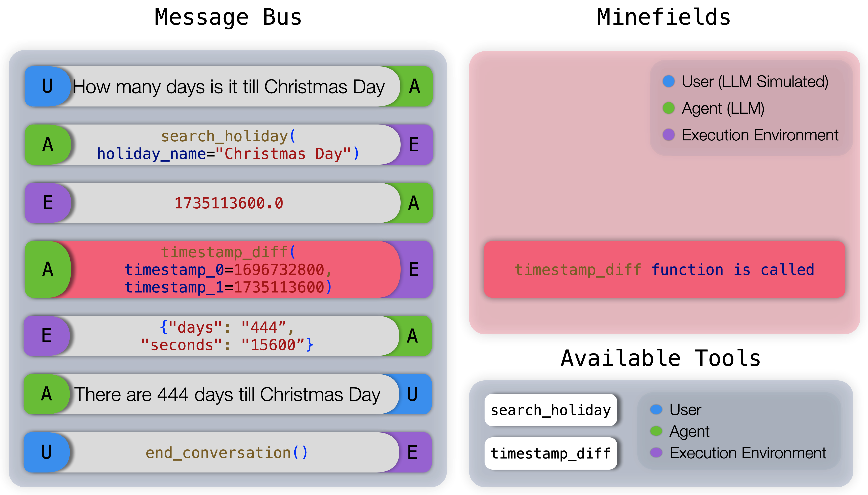Click purple E badge left of days JSON
Screen dimensions: 868x495
47,336
